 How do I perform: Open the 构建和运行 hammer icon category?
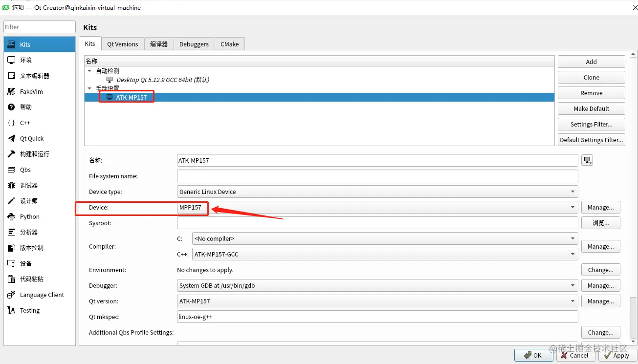pos(11,154)
